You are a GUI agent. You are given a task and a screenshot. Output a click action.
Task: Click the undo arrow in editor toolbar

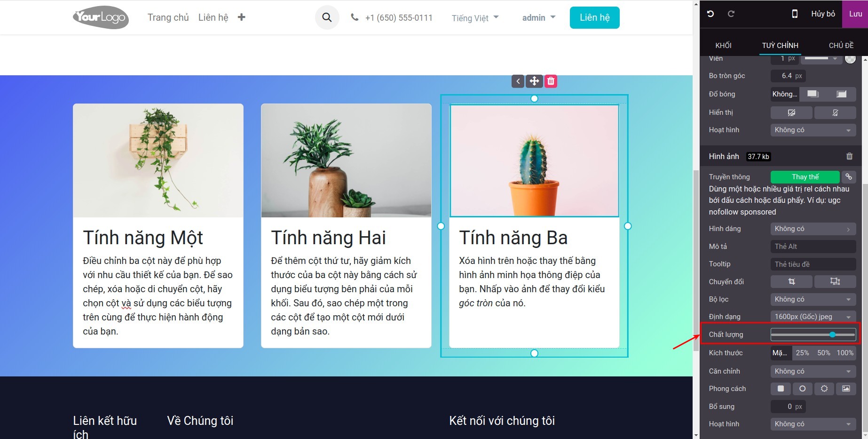[x=710, y=14]
